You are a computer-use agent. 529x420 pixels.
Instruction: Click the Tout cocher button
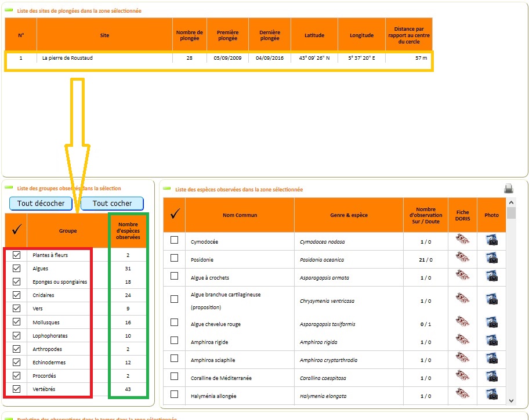[112, 204]
